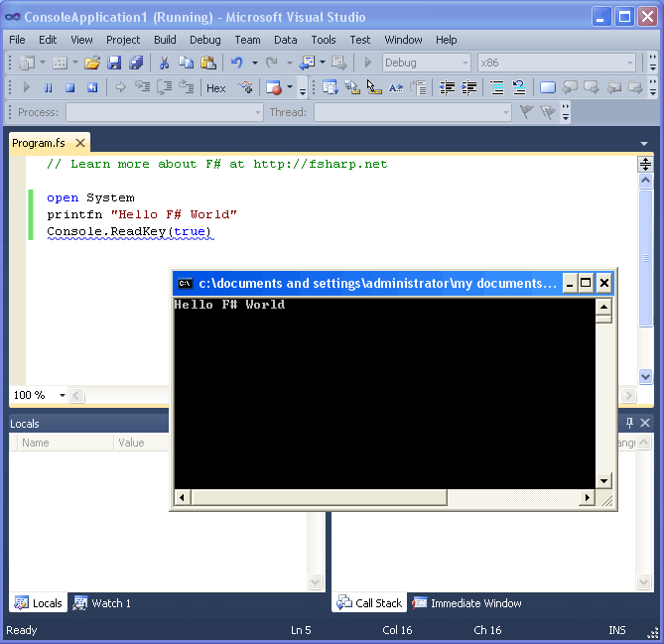Open the x86 platform combo box

coord(557,63)
